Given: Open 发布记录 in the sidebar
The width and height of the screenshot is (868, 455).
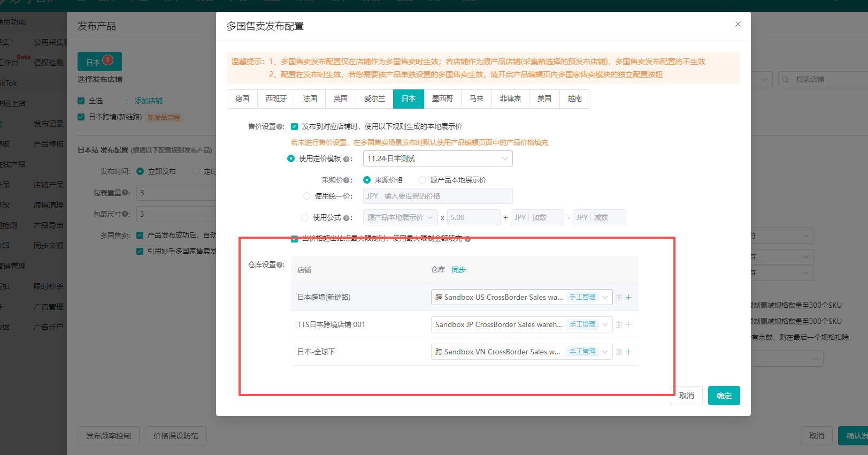Looking at the screenshot, I should coord(49,124).
